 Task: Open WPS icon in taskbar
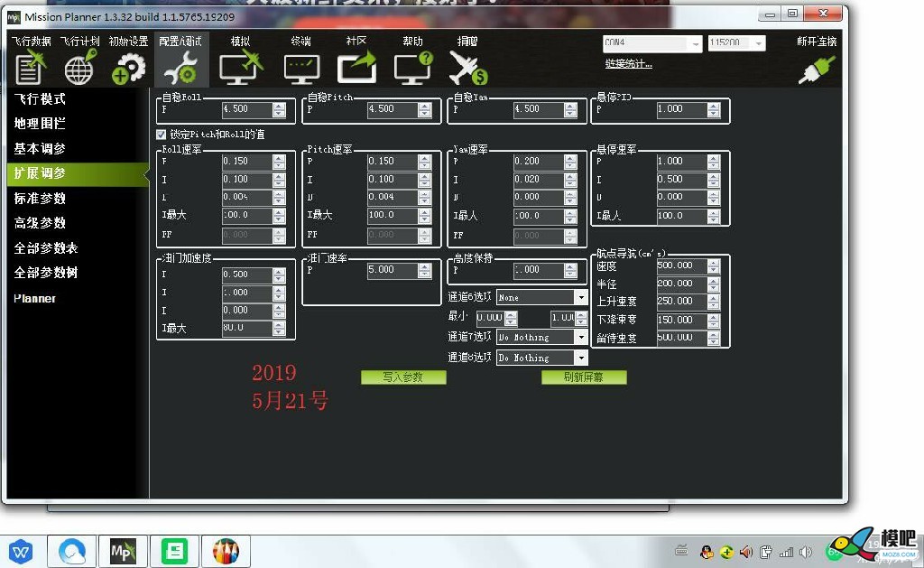(x=21, y=552)
